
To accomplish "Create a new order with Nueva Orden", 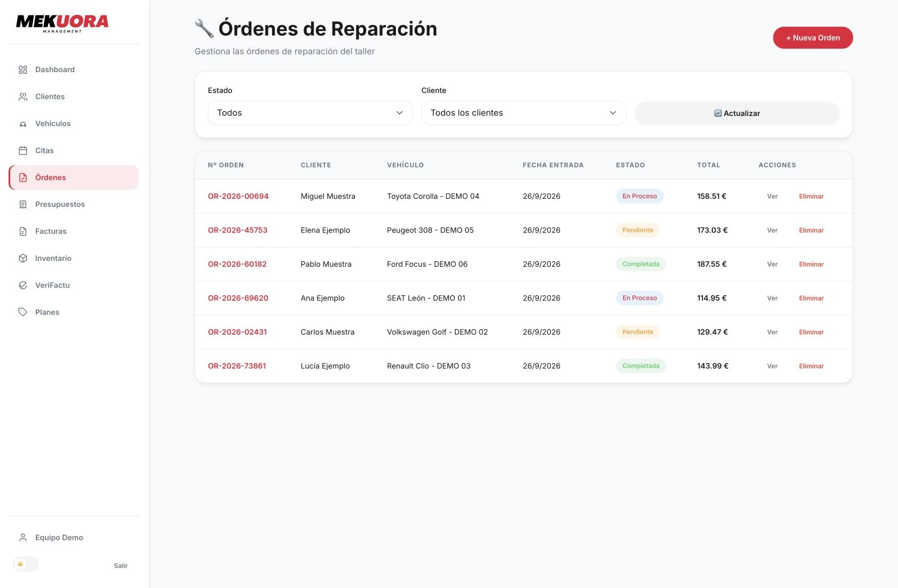I will 812,37.
